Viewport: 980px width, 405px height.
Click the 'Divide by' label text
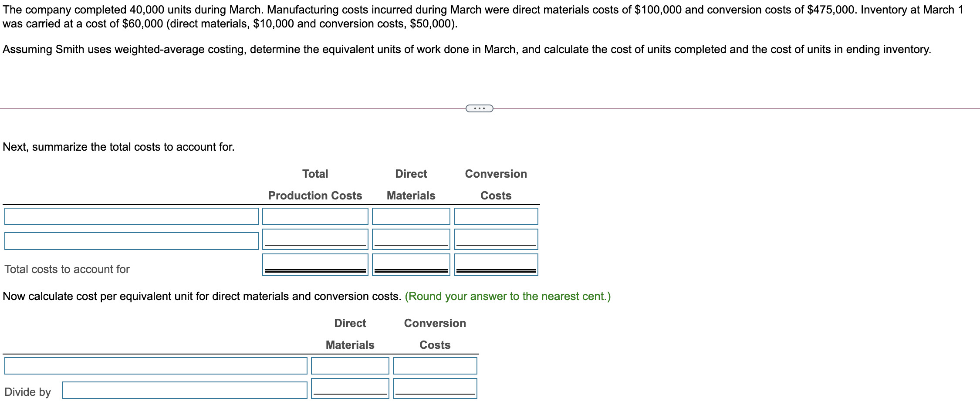28,392
